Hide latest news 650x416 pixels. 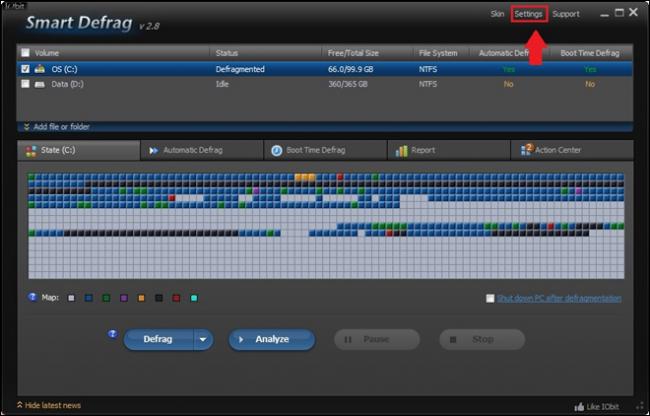tap(49, 405)
